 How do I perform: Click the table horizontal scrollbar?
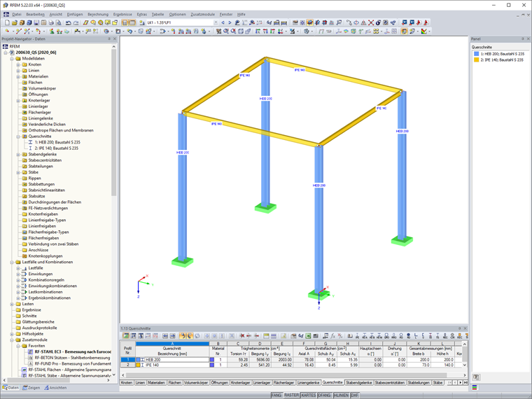click(x=287, y=375)
